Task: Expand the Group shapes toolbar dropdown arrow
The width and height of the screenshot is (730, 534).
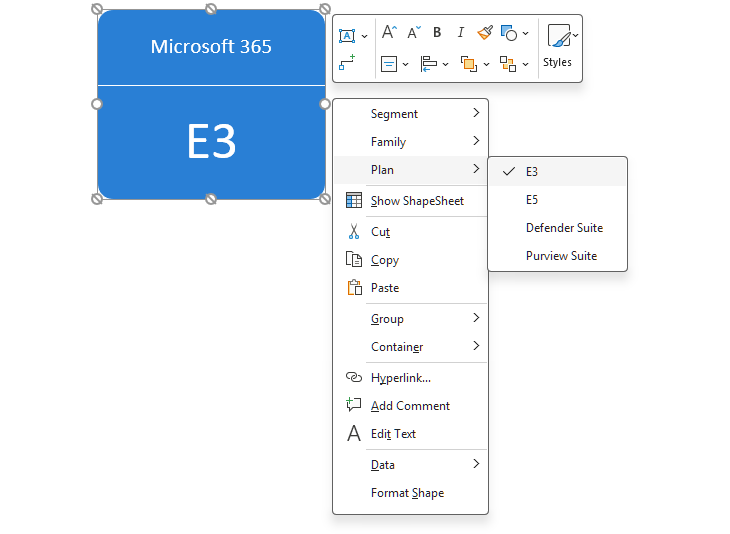Action: [x=526, y=64]
